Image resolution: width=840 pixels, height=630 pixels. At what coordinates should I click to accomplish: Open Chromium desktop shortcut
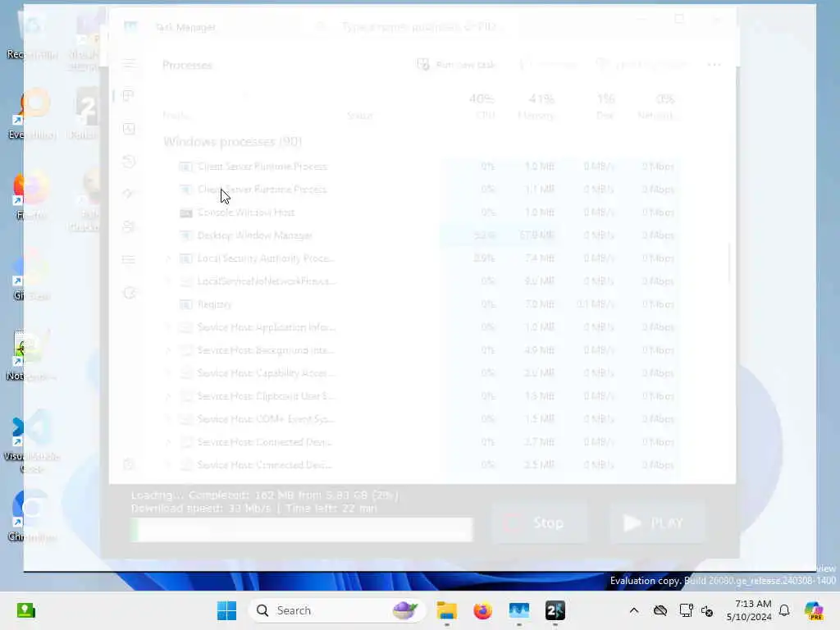32,515
